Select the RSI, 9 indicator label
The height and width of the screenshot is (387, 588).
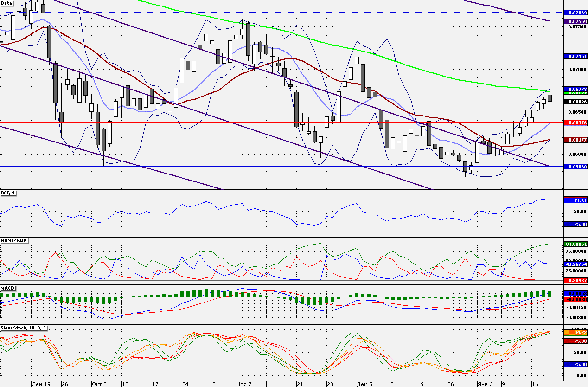pos(8,193)
